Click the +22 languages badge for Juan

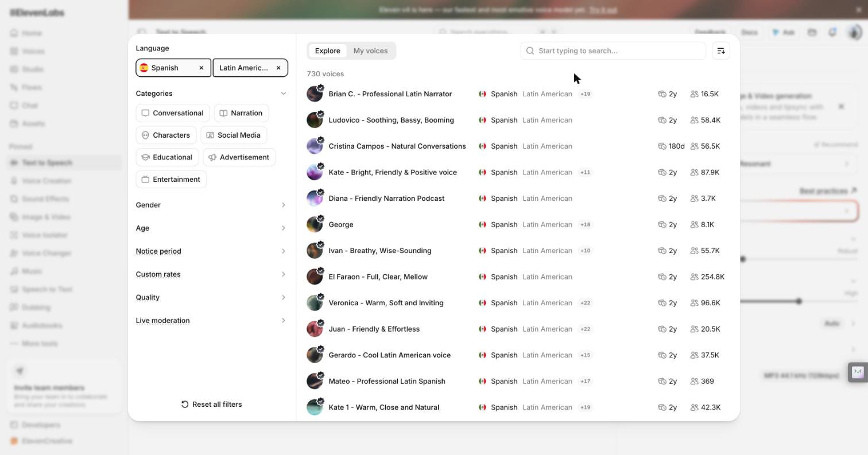pos(585,329)
